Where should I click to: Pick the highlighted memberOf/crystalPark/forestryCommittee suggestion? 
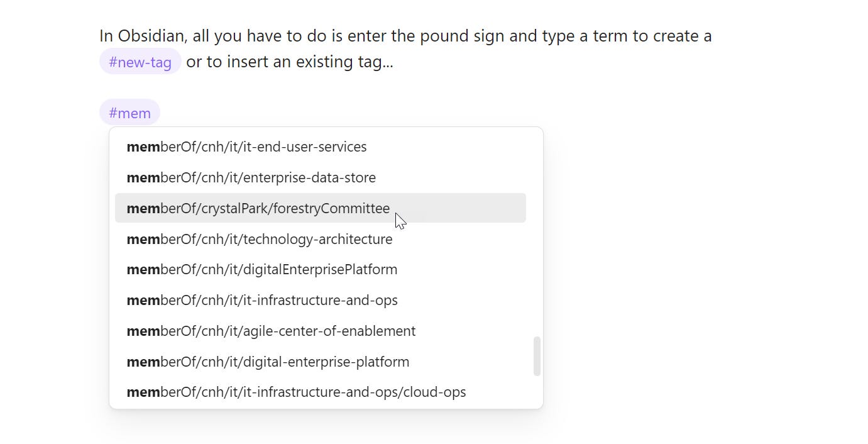click(320, 208)
